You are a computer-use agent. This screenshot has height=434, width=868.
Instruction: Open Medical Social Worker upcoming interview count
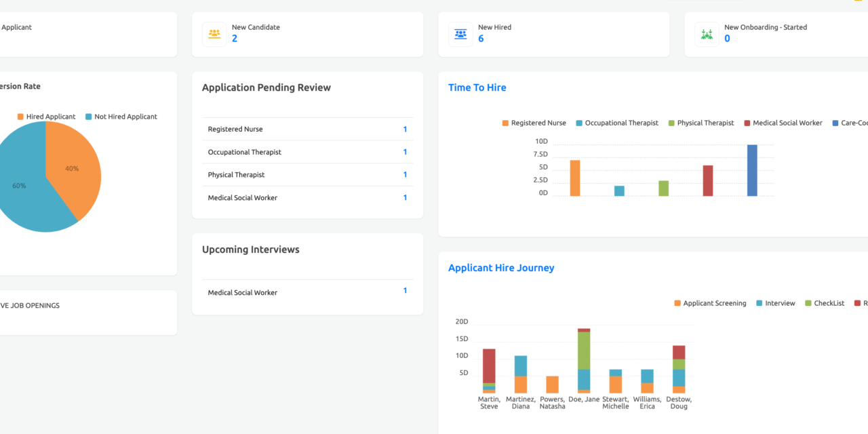click(405, 291)
